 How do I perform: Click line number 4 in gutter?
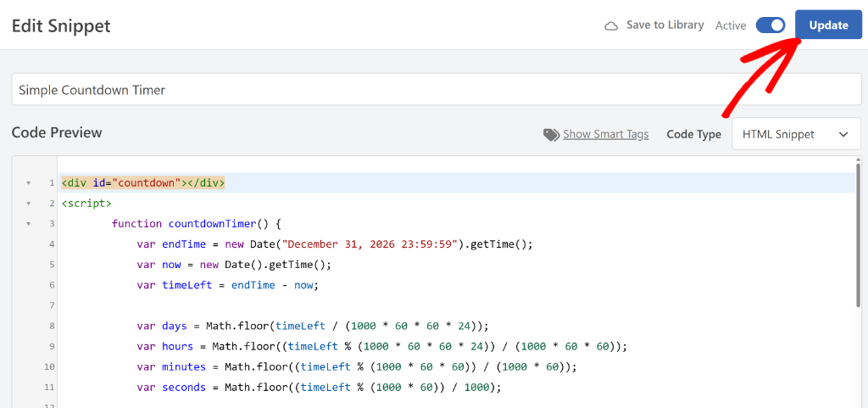[x=52, y=244]
